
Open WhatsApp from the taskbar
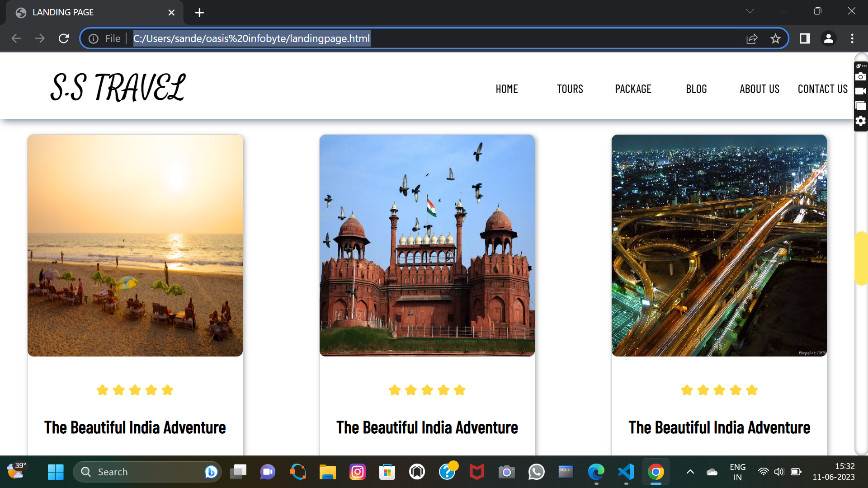(x=536, y=472)
